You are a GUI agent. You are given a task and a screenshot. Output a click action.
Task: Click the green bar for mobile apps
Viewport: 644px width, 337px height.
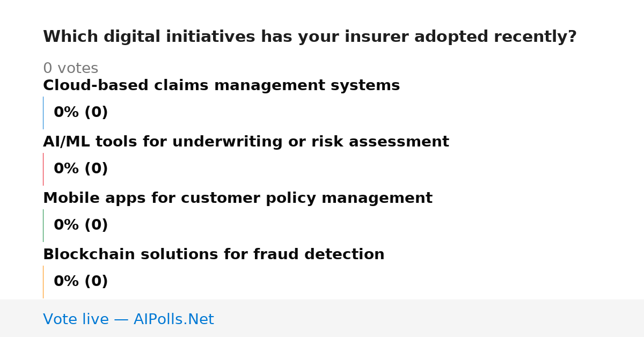(x=43, y=225)
